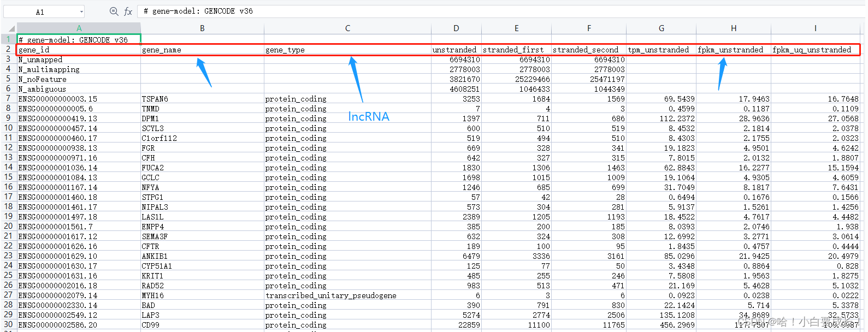Click the 'N_ambiguous' cell
The width and height of the screenshot is (868, 332).
click(x=79, y=89)
